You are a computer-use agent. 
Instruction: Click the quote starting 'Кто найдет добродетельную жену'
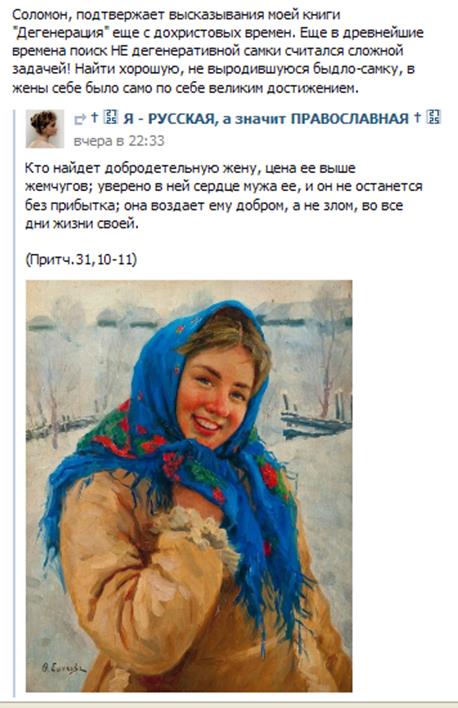tap(224, 196)
